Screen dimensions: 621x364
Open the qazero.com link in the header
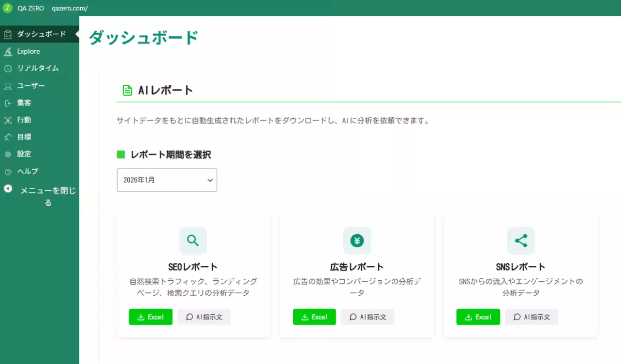click(x=69, y=8)
